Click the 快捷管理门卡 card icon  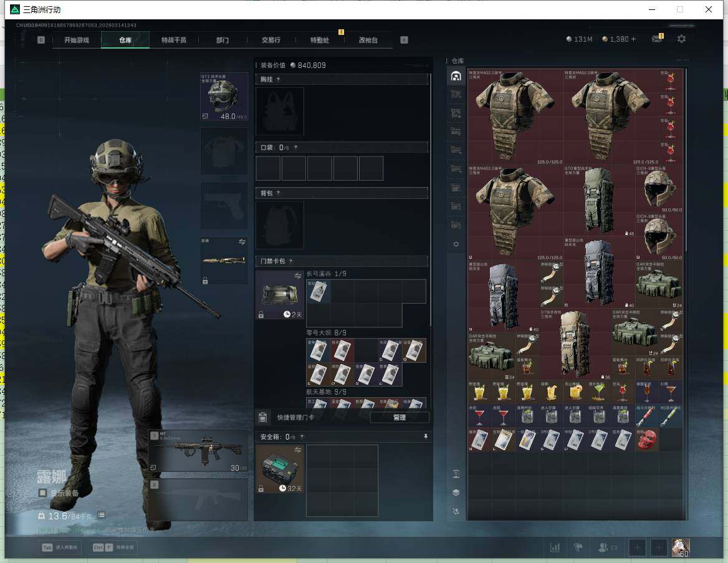(263, 417)
